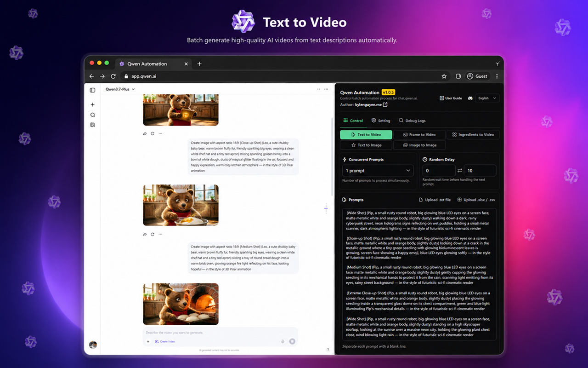Open the three-dot menu at the chat header

tap(326, 89)
